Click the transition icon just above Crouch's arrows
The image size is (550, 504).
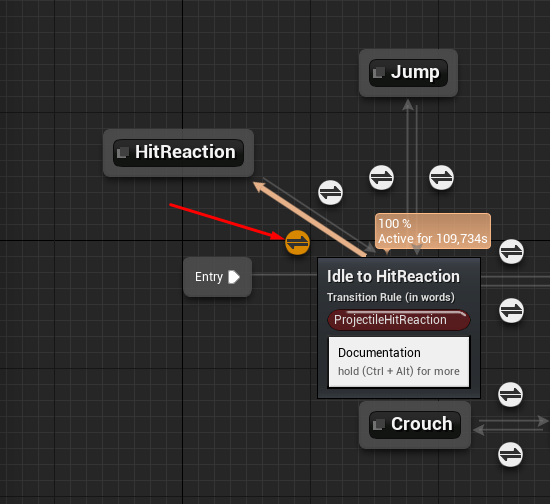coord(510,395)
